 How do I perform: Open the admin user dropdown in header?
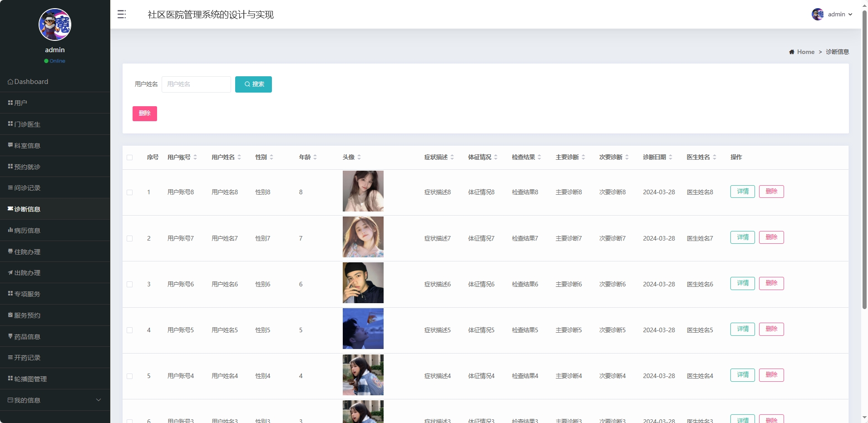832,14
